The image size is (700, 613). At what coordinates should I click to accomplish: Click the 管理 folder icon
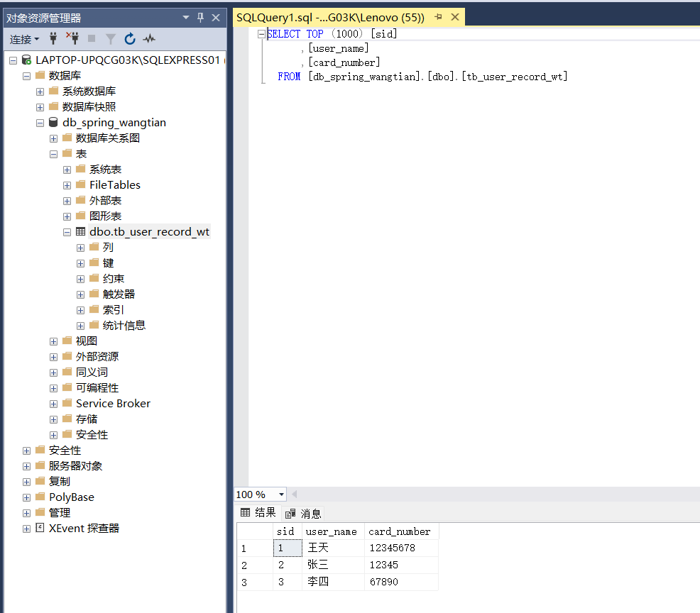click(40, 512)
